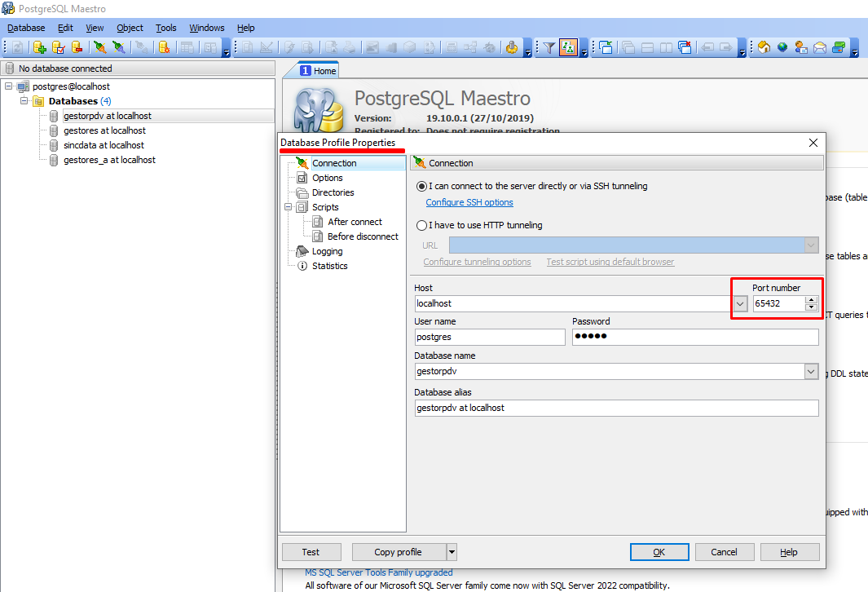Click the connect to database plug icon

[x=99, y=48]
